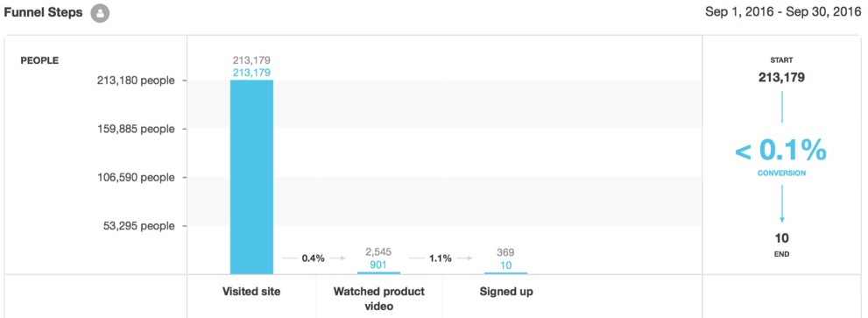Select the Signed up step label
868x318 pixels.
coord(505,292)
